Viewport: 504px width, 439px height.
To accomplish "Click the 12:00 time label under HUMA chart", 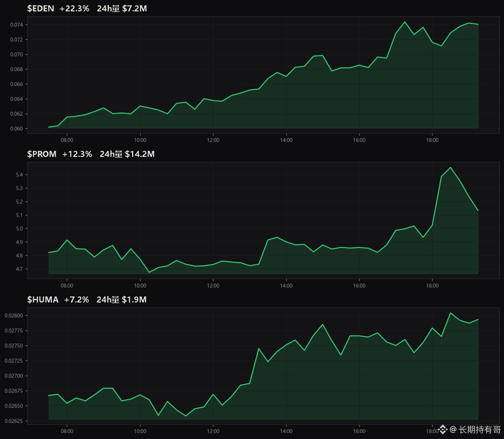I will [x=213, y=431].
